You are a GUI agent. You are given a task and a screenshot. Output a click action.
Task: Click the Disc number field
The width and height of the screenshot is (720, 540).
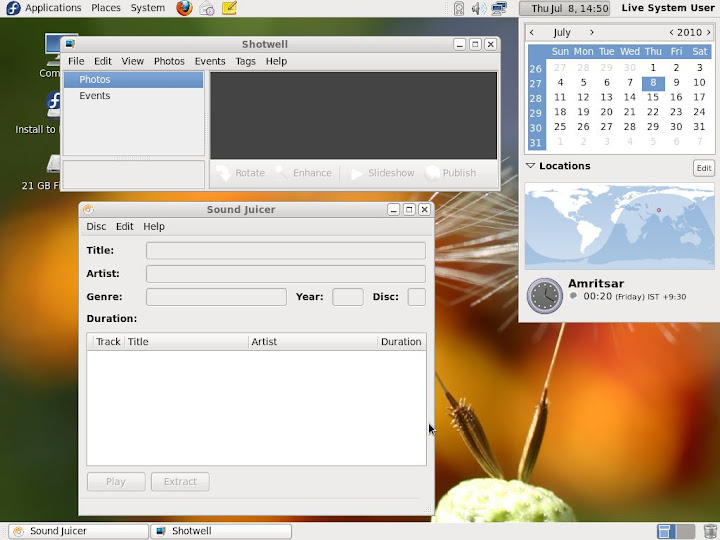(x=416, y=297)
